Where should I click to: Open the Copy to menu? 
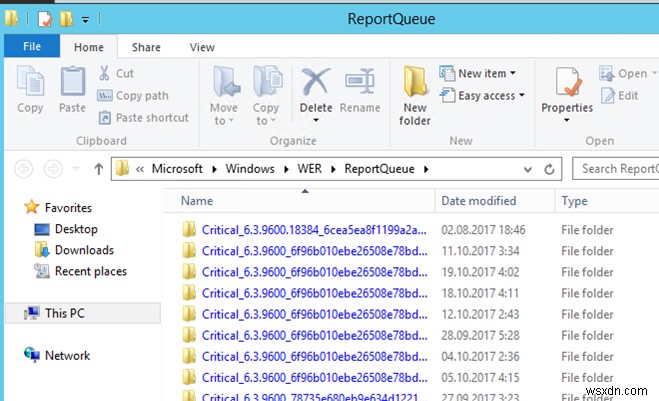pyautogui.click(x=266, y=96)
